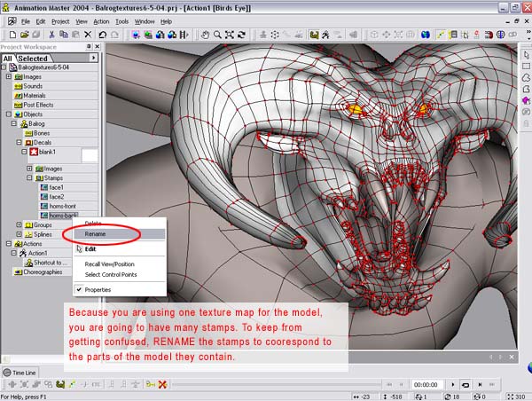The width and height of the screenshot is (532, 401).
Task: Click the timecode field showing 00:00
Action: (424, 384)
